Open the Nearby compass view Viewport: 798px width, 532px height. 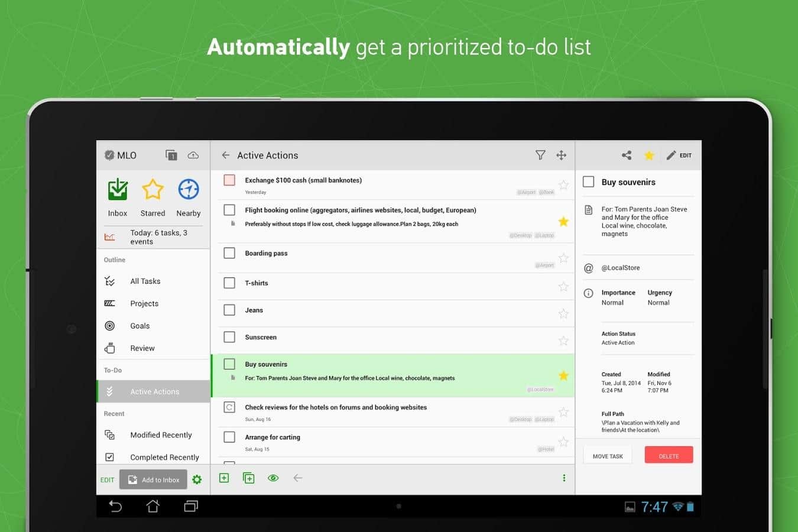(188, 190)
